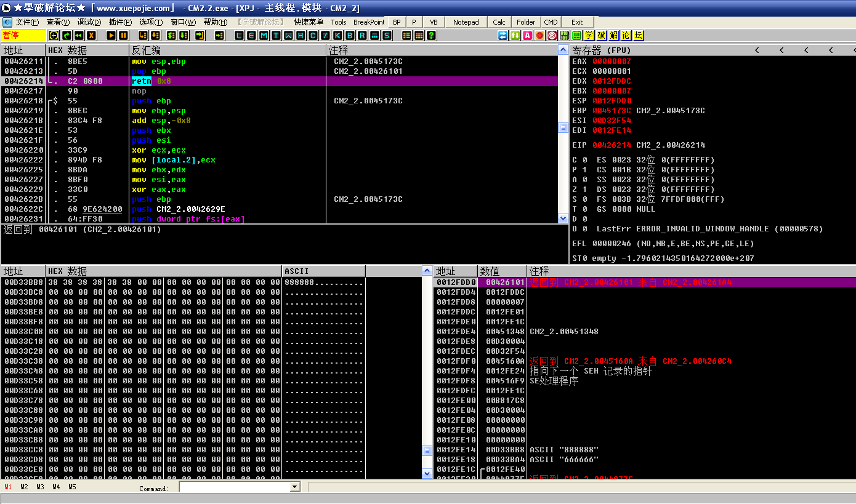Image resolution: width=856 pixels, height=504 pixels.
Task: Open Threads window with the T icon
Action: [276, 36]
